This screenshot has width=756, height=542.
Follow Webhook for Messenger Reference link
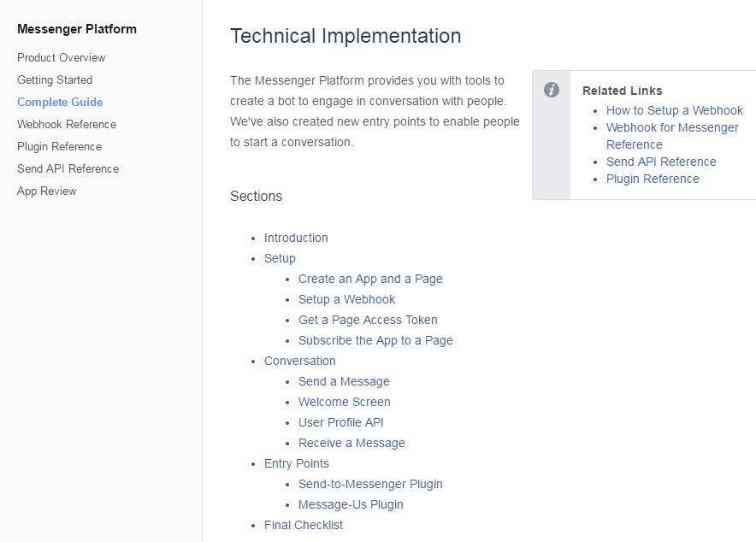pyautogui.click(x=672, y=136)
